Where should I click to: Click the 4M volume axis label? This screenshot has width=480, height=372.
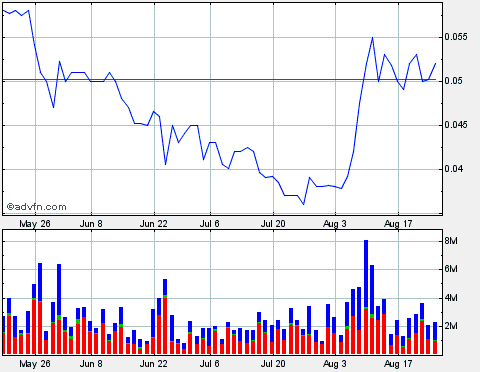[451, 298]
